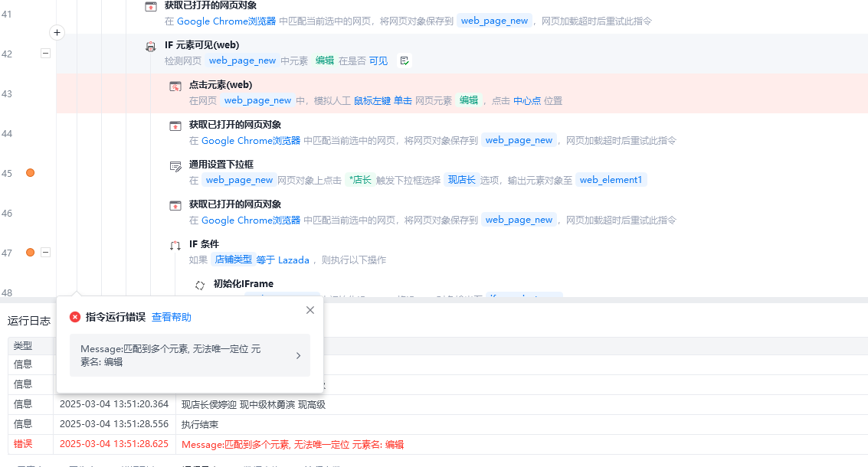Click timestamp 2025-03-04 13:51:20.364
Screen dimensions: 868x467
click(114, 404)
